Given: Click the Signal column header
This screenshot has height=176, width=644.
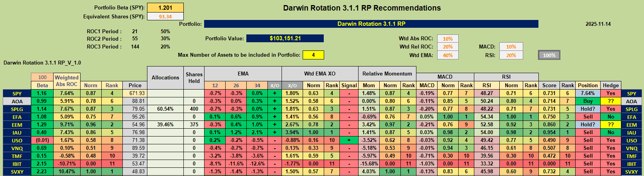Looking at the screenshot, I should (349, 85).
